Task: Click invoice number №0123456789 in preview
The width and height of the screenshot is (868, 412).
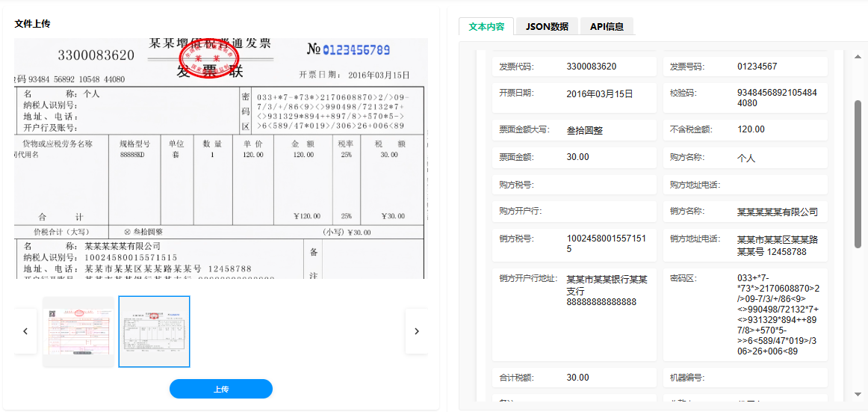Action: tap(349, 50)
